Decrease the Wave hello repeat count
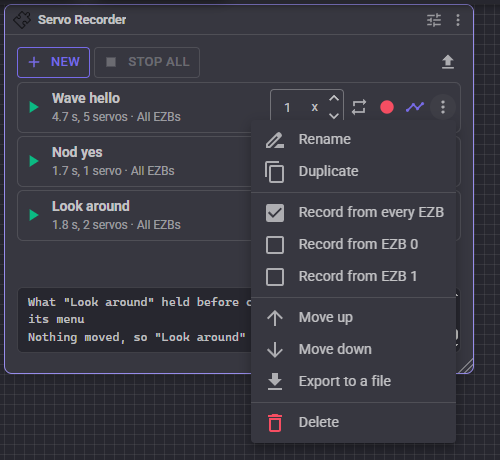The width and height of the screenshot is (500, 460). [x=334, y=116]
